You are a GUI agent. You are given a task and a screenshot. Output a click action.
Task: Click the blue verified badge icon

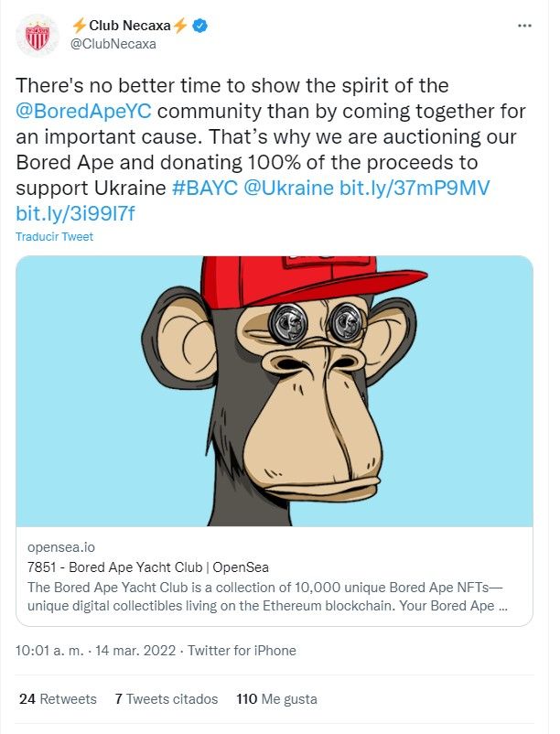200,26
